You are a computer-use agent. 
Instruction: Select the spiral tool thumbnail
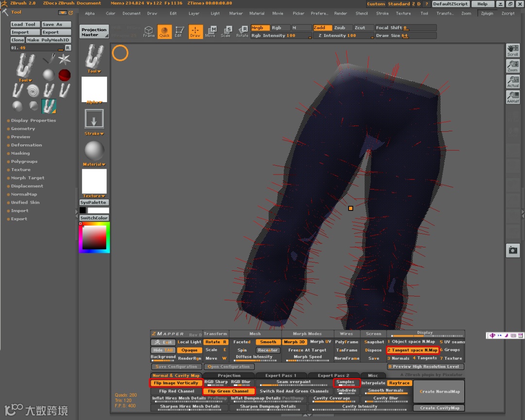33,90
